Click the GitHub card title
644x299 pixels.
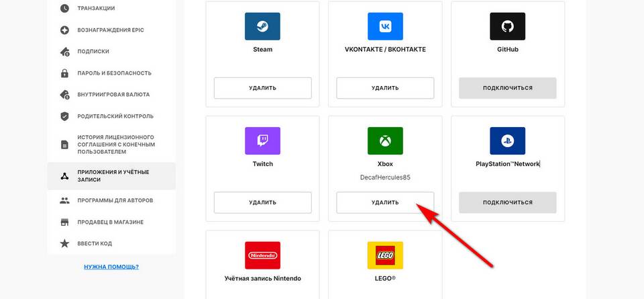click(x=508, y=49)
